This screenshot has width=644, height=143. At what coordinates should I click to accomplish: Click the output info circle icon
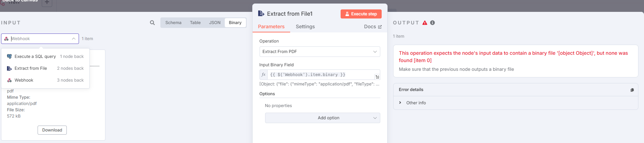click(432, 23)
